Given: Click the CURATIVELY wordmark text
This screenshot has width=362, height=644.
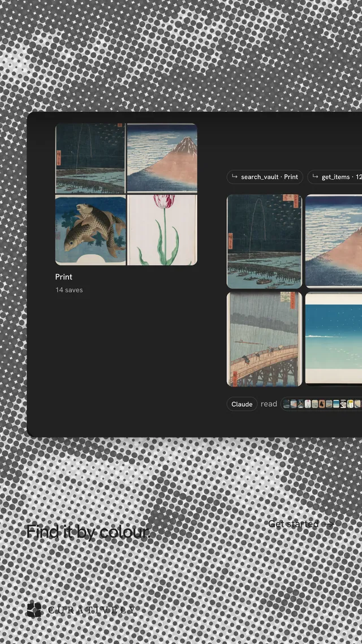Looking at the screenshot, I should (92, 610).
